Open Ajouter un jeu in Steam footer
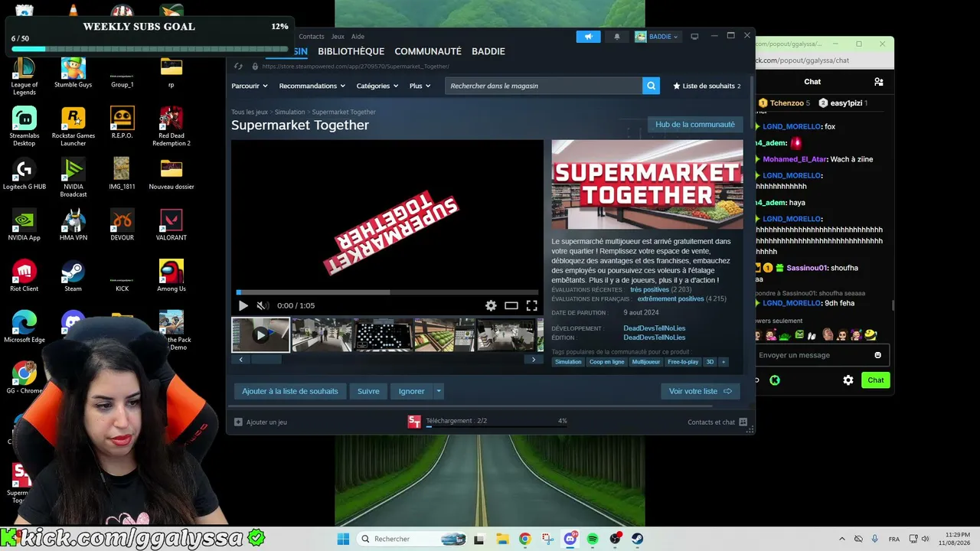The height and width of the screenshot is (551, 980). click(x=260, y=422)
